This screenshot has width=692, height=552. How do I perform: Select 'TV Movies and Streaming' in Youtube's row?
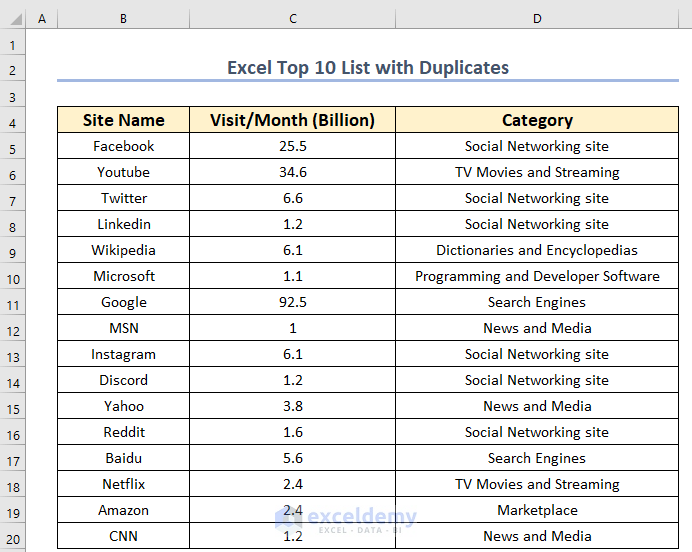click(537, 172)
